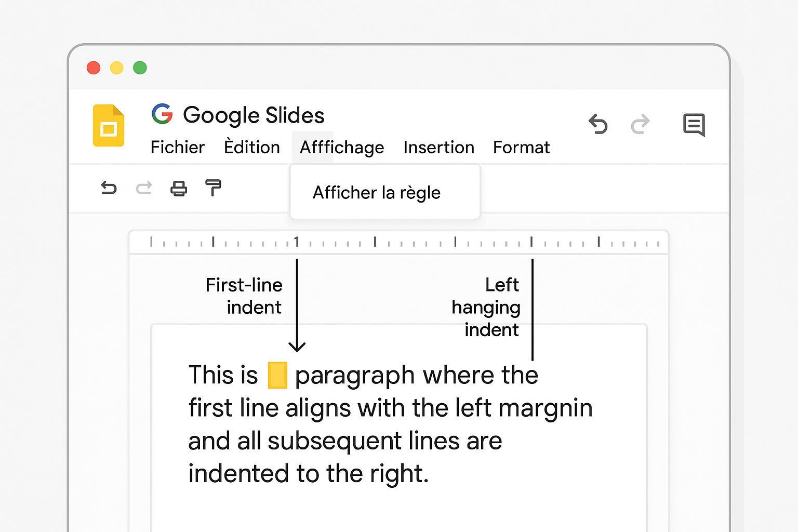Click the ruler mark labeled 1
Image resolution: width=798 pixels, height=532 pixels.
pyautogui.click(x=297, y=242)
